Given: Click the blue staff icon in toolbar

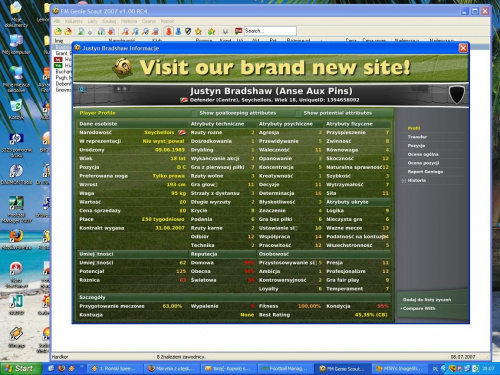Looking at the screenshot, I should [x=179, y=31].
